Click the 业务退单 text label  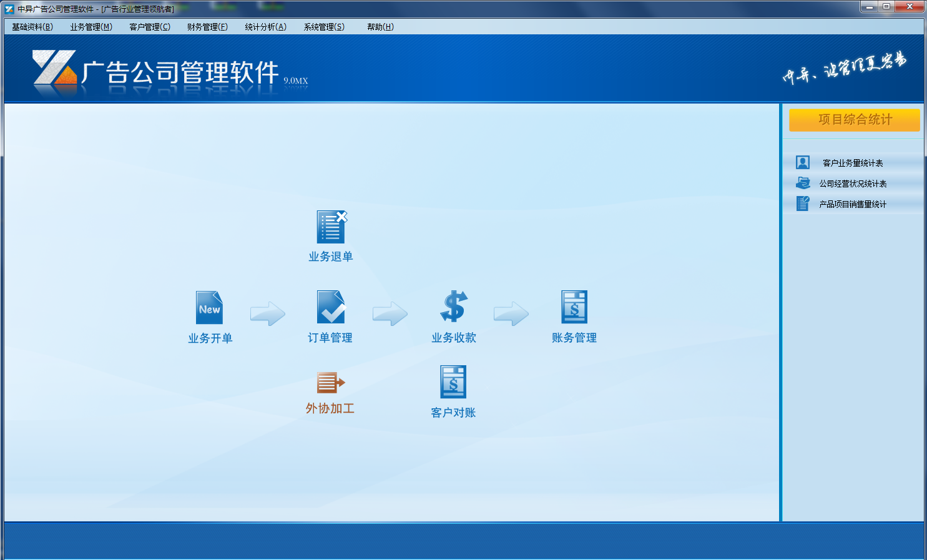[x=331, y=257]
